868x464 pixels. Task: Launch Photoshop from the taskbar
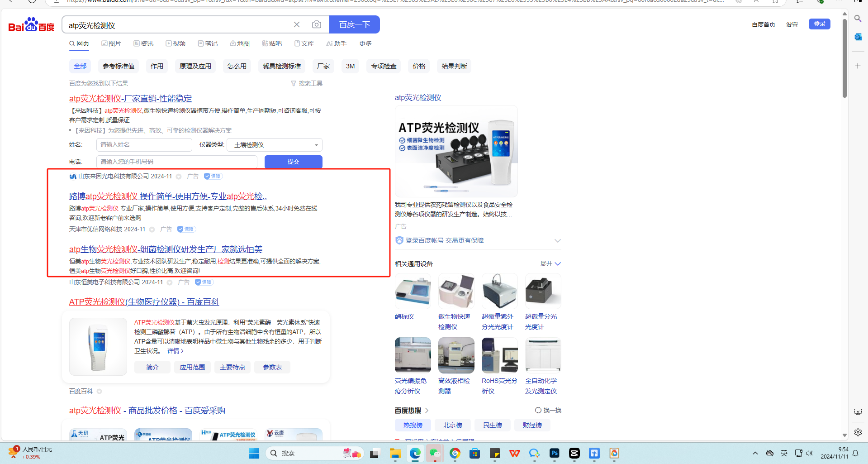555,453
